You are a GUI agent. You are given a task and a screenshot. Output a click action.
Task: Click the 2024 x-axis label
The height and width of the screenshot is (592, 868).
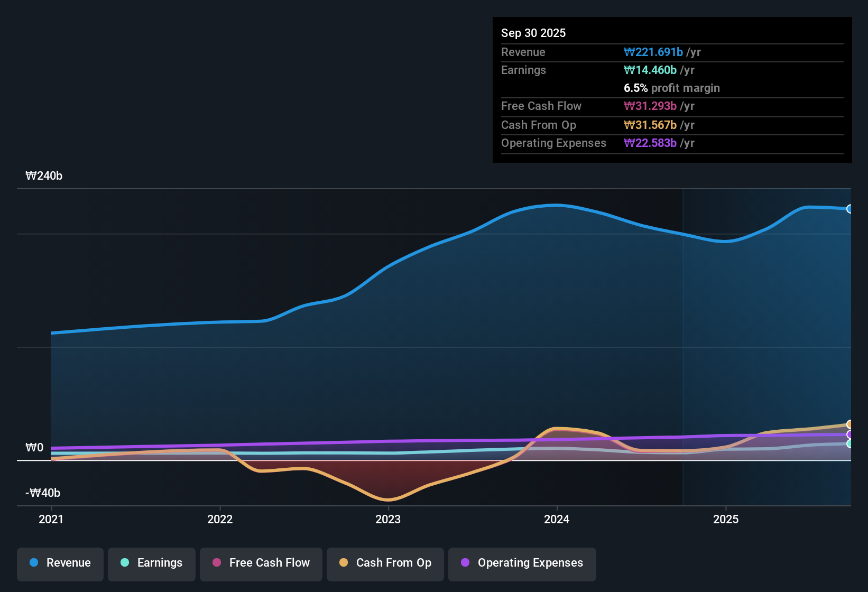[557, 519]
